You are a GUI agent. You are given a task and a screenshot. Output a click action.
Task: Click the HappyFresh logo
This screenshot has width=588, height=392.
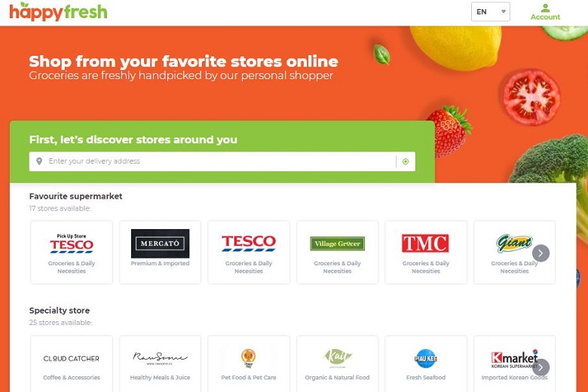click(x=58, y=11)
